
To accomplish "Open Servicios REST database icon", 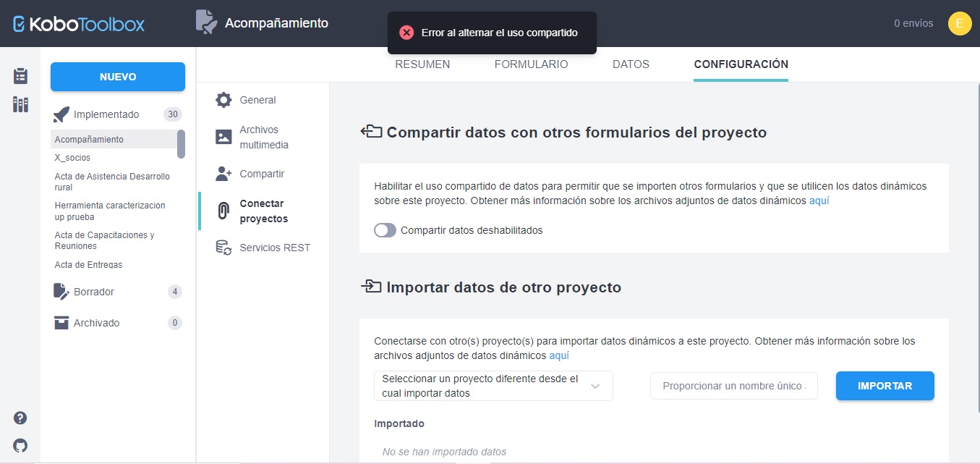I will [x=223, y=247].
